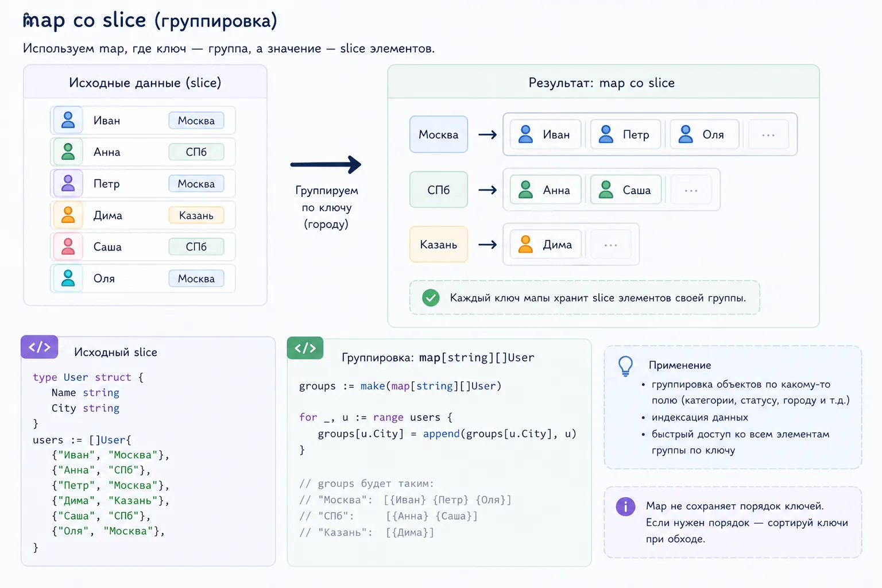The image size is (882, 588).
Task: Click the green avatar icon in Анна source row
Action: tap(68, 152)
